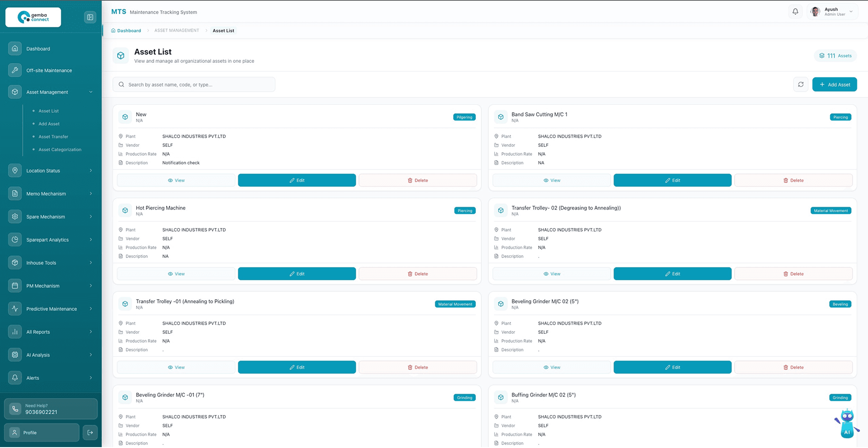Viewport: 868px width, 448px height.
Task: View Beveling Grinder M/C 02 (5") asset
Action: pos(552,368)
